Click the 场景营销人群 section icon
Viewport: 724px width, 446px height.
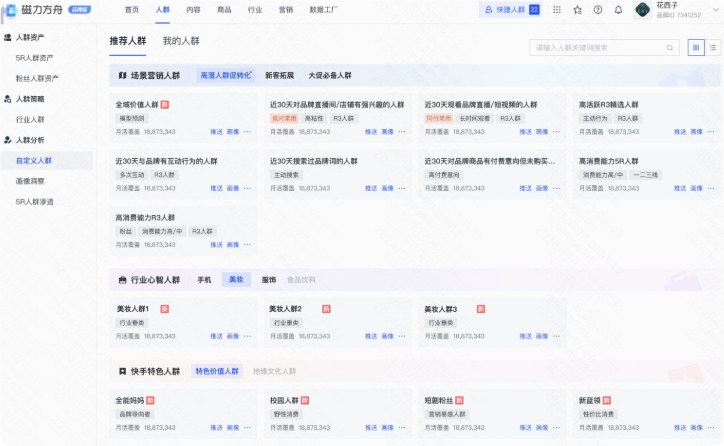[x=122, y=75]
